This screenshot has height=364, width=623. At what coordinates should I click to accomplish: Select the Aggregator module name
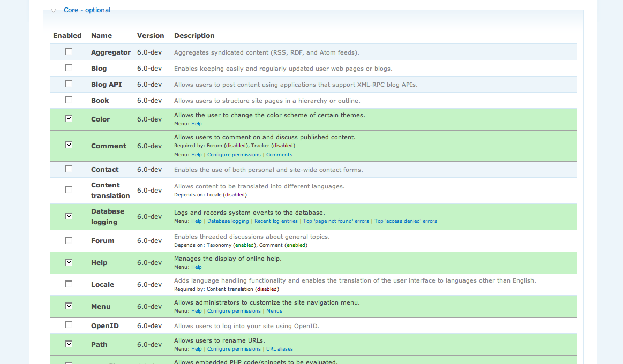coord(111,52)
